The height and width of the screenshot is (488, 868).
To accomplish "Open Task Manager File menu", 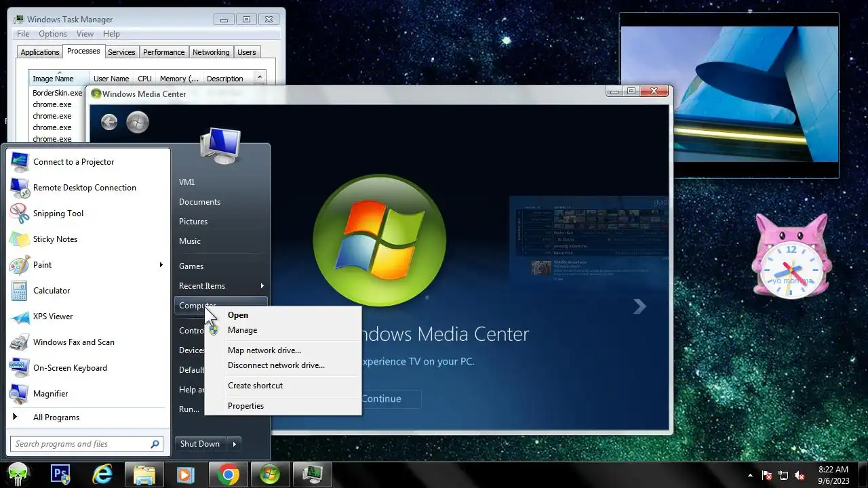I will point(23,34).
